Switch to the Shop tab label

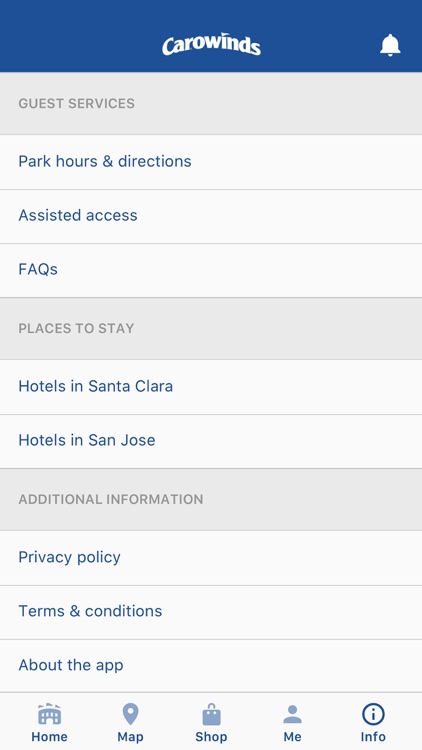[x=211, y=737]
